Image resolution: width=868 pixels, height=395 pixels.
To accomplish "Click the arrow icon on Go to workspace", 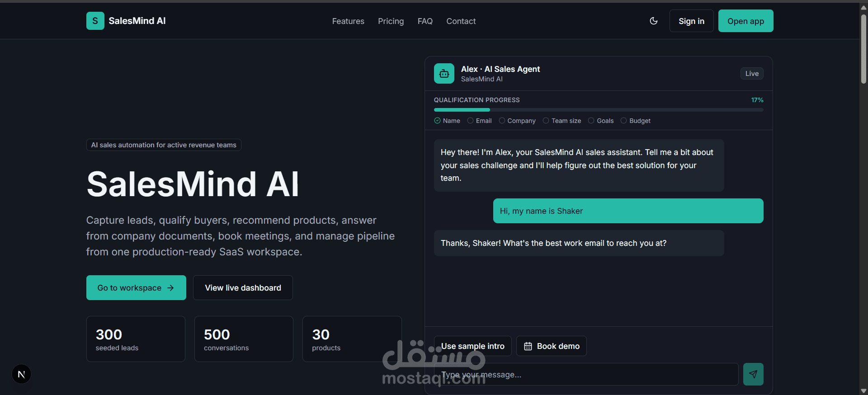I will pos(170,288).
